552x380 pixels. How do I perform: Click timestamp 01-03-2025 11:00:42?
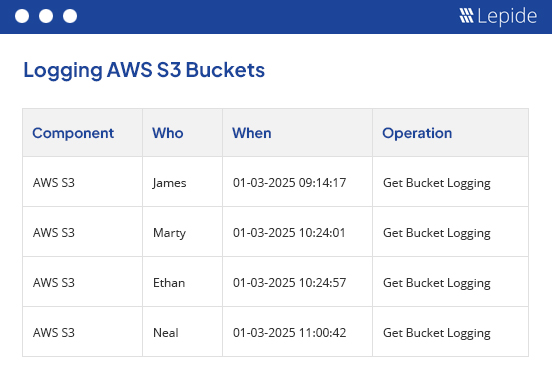289,333
